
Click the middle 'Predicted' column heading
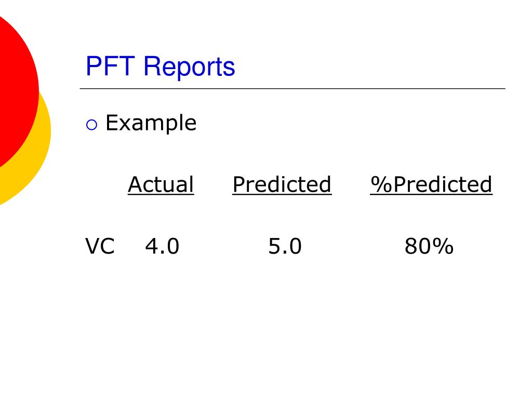[282, 185]
